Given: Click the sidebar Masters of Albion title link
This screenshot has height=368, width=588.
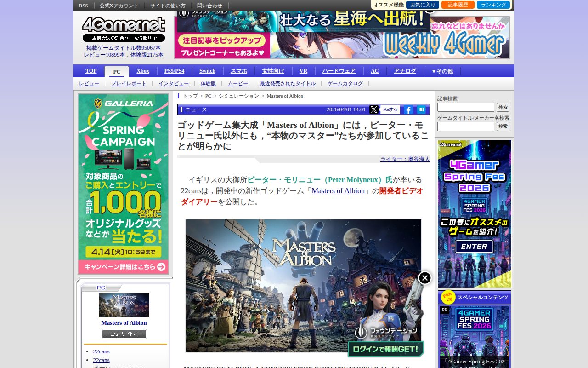Looking at the screenshot, I should [x=124, y=323].
